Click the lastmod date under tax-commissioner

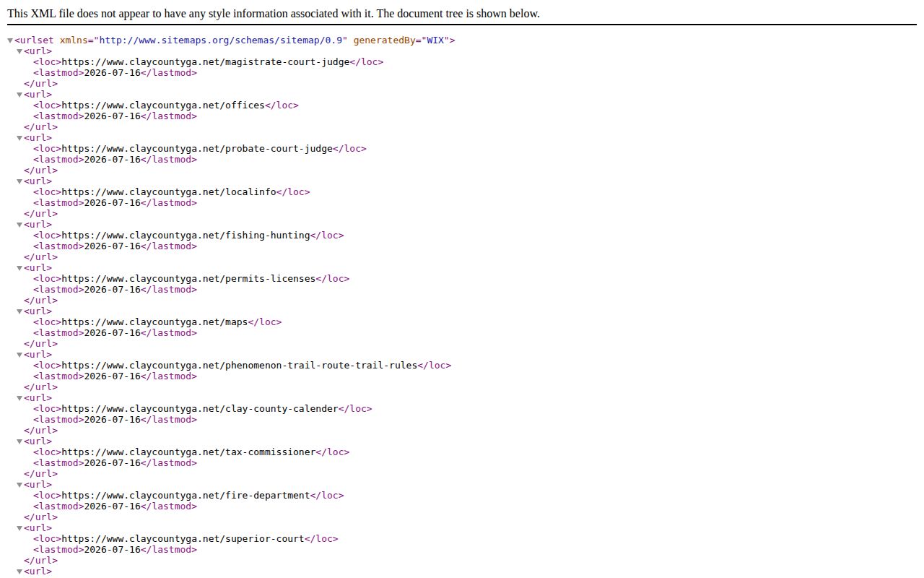(112, 463)
